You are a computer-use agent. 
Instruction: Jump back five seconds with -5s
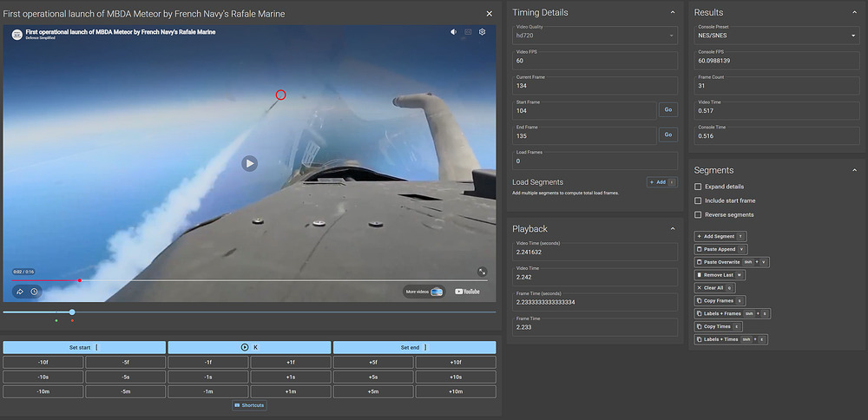click(126, 377)
